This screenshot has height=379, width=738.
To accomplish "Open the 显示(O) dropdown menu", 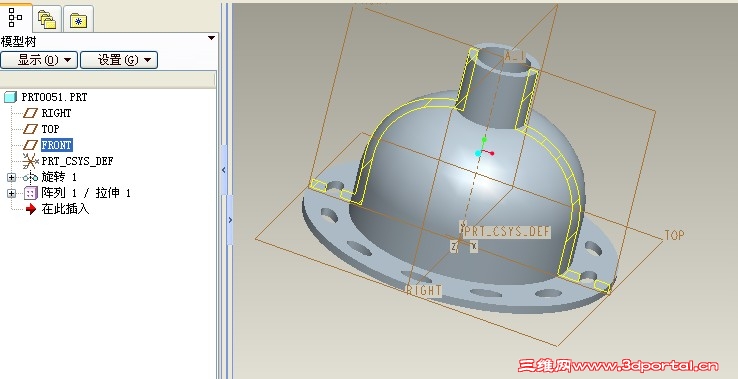I will click(x=39, y=60).
